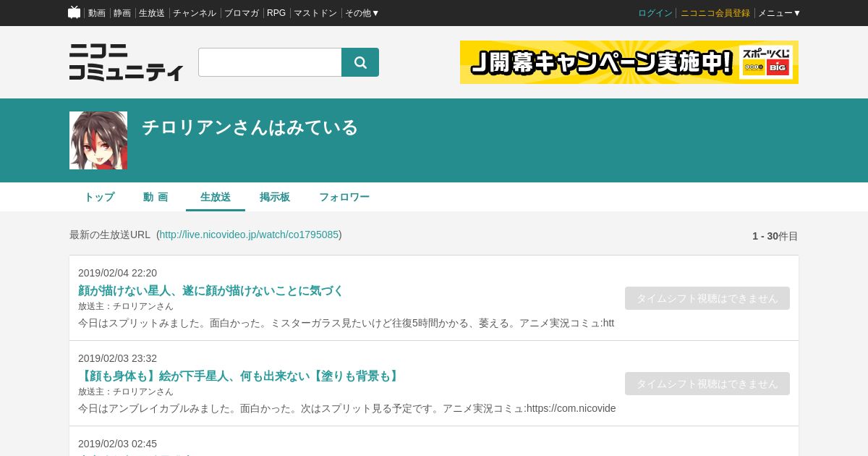This screenshot has width=868, height=456.
Task: Open the ニコニコミュニティ logo
Action: 126,62
